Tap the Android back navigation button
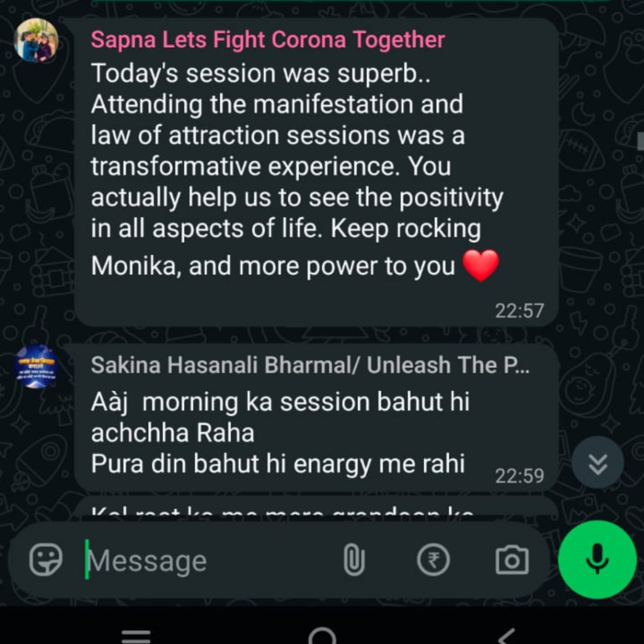644x644 pixels. [506, 636]
